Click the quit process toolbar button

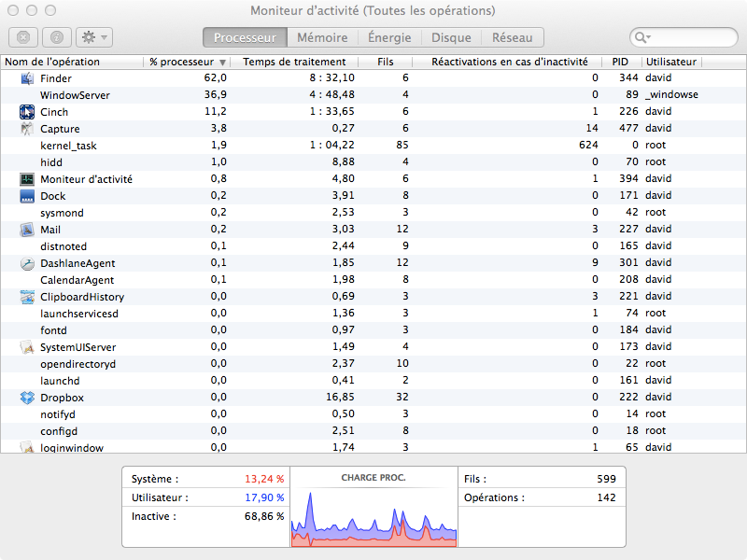coord(22,37)
